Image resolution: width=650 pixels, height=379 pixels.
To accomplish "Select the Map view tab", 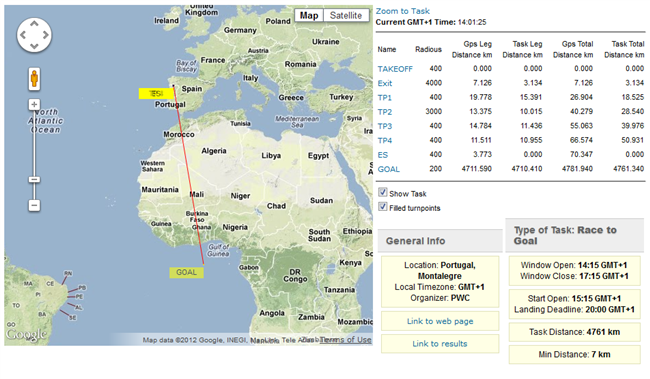I will pos(309,16).
